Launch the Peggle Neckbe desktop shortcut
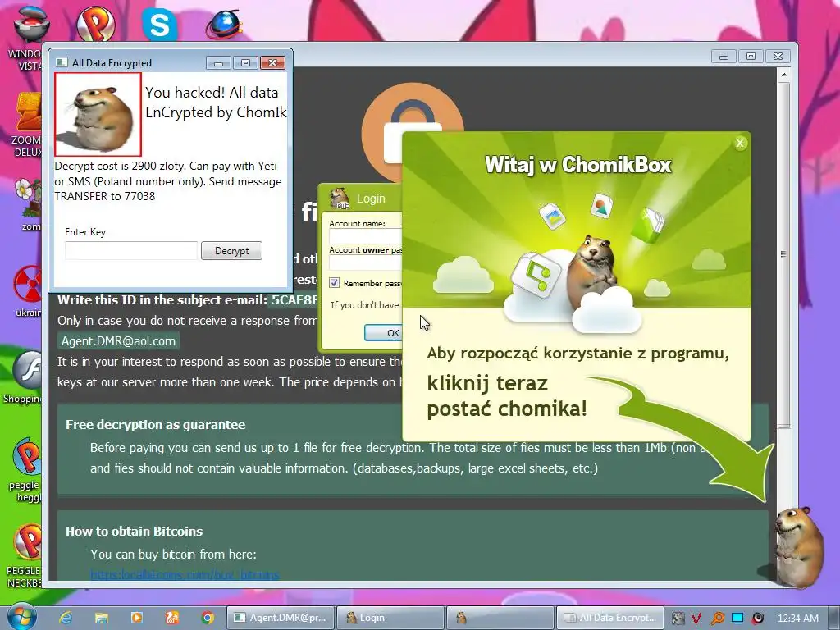This screenshot has width=840, height=630. click(25, 556)
